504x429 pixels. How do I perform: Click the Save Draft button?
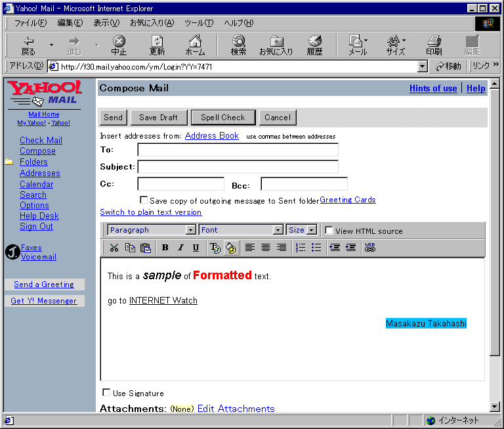[158, 118]
